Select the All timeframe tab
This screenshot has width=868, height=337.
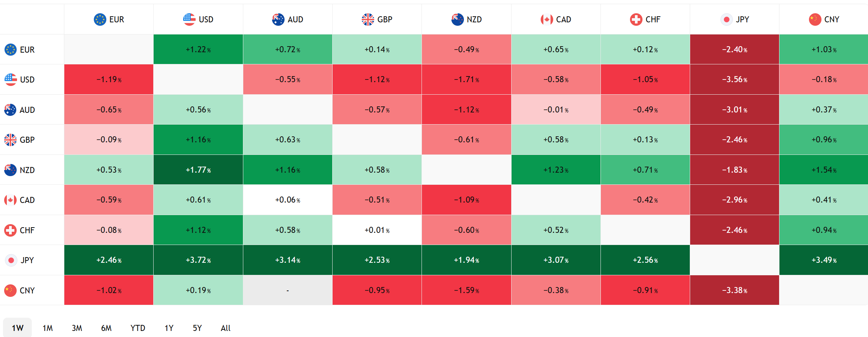(x=226, y=328)
